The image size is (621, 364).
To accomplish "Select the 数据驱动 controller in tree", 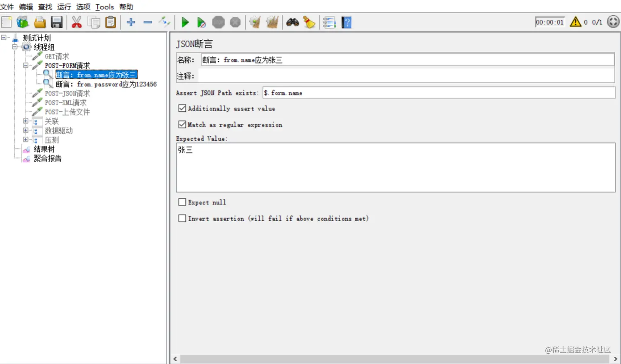I will point(59,130).
